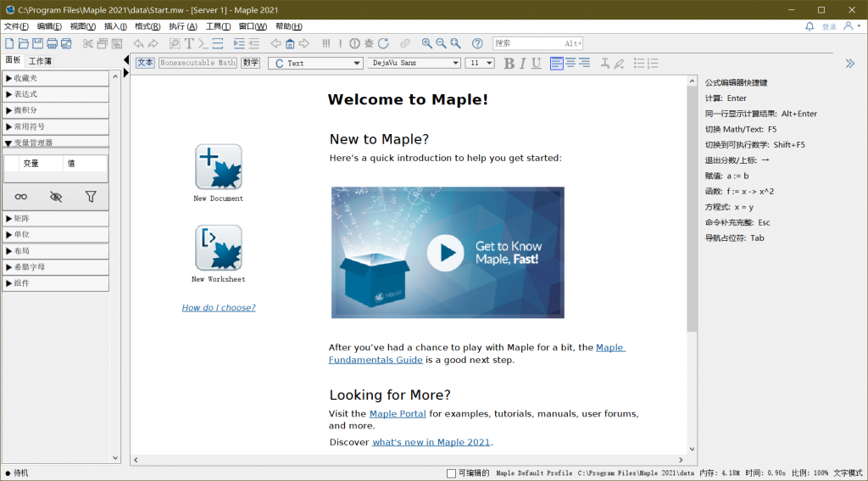Screen dimensions: 868x481
Task: Open the 工具(T) menu
Action: click(x=218, y=26)
